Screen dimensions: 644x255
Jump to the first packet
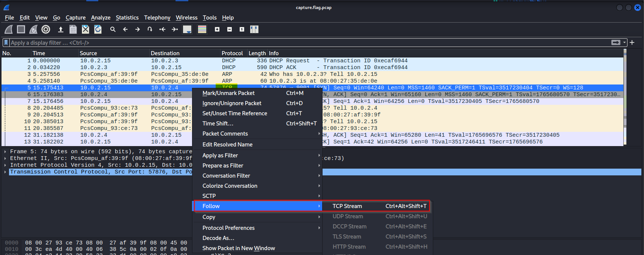tap(162, 29)
